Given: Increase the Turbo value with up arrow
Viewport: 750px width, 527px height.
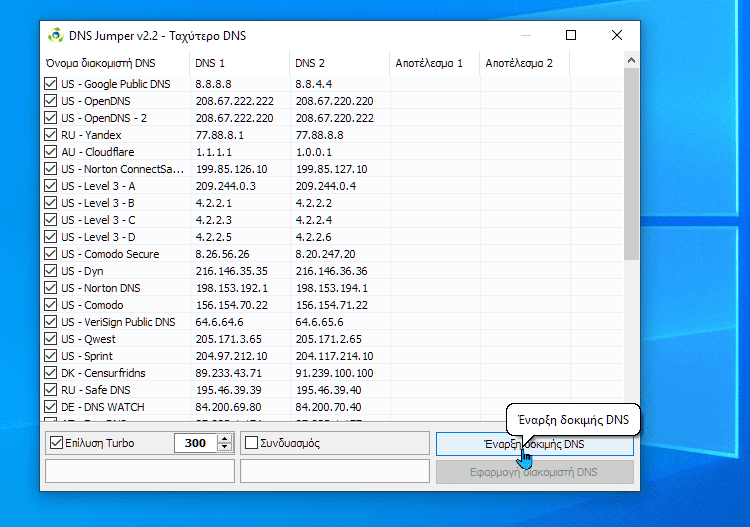Looking at the screenshot, I should pos(224,439).
